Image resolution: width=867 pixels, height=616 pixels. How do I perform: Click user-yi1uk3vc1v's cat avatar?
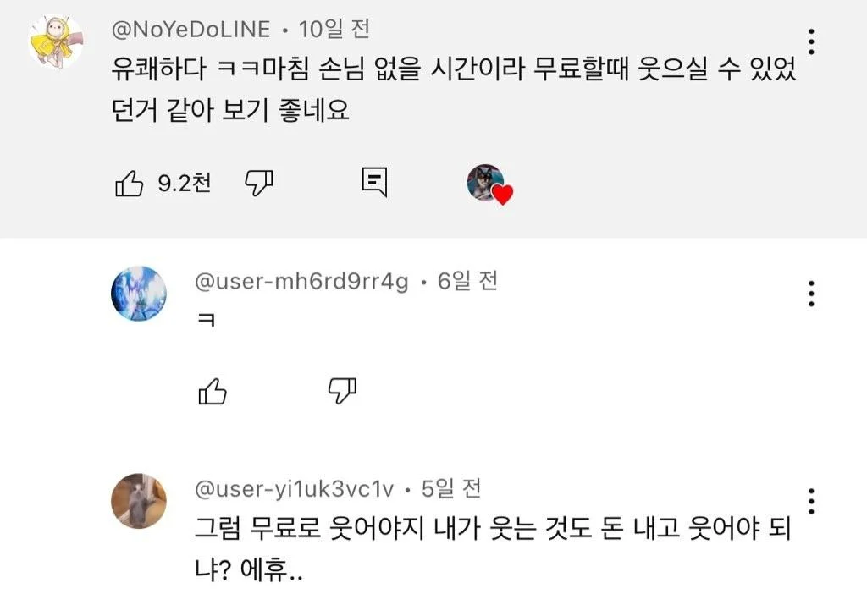(x=139, y=501)
